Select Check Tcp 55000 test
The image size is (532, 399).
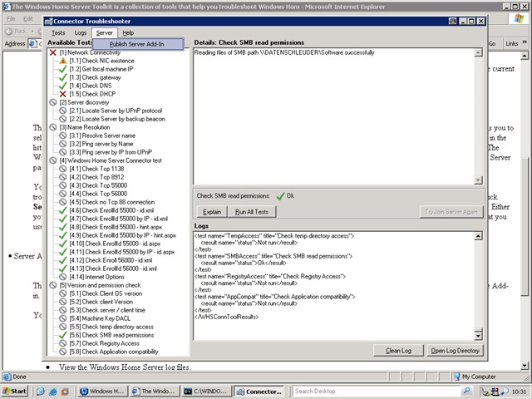pyautogui.click(x=98, y=185)
